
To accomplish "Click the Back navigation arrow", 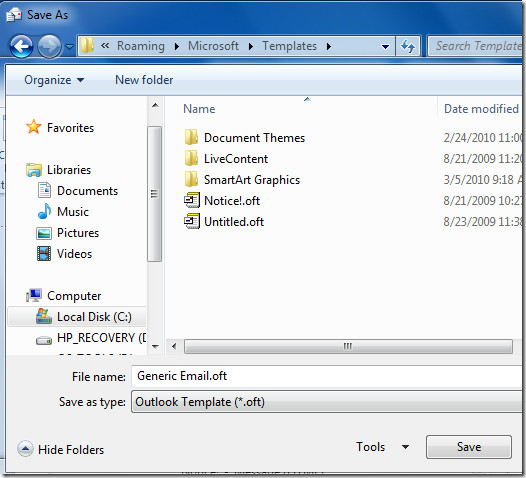I will (x=21, y=46).
